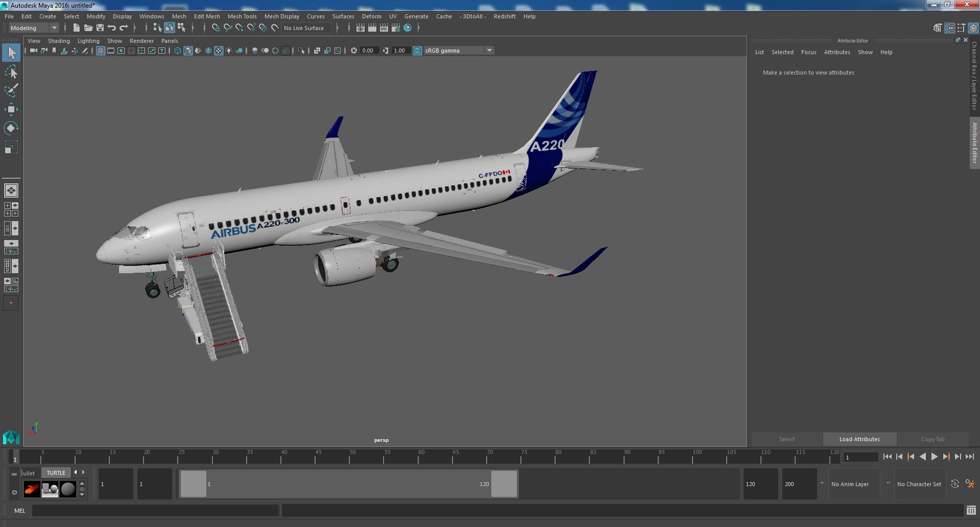980x527 pixels.
Task: Toggle film gate display
Action: 111,51
